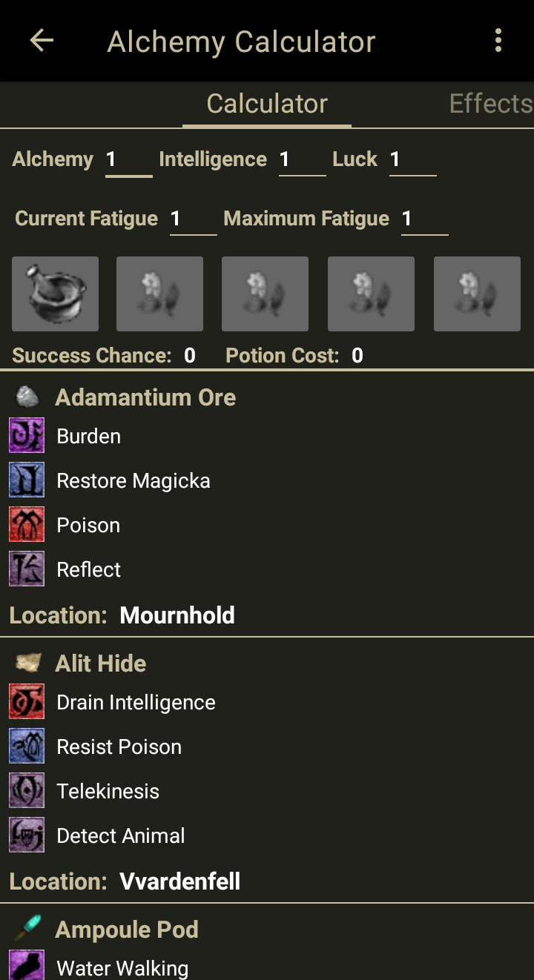
Task: Select the Calculator tab
Action: (267, 104)
